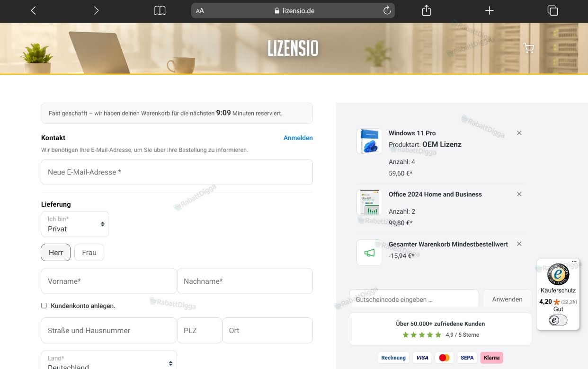
Task: Click the LIZENSIO logo in header
Action: click(293, 48)
